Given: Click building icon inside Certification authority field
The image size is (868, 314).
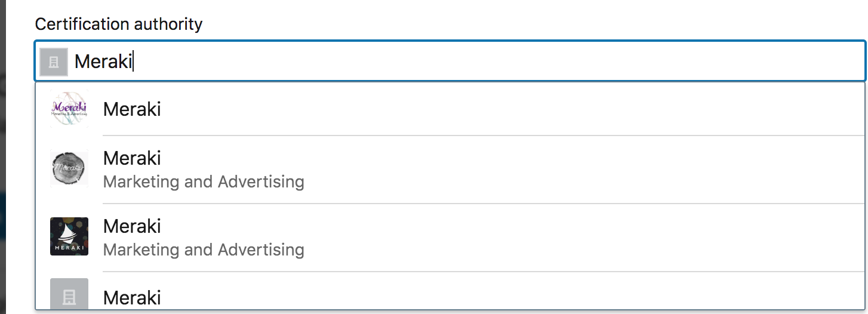Looking at the screenshot, I should pyautogui.click(x=54, y=61).
